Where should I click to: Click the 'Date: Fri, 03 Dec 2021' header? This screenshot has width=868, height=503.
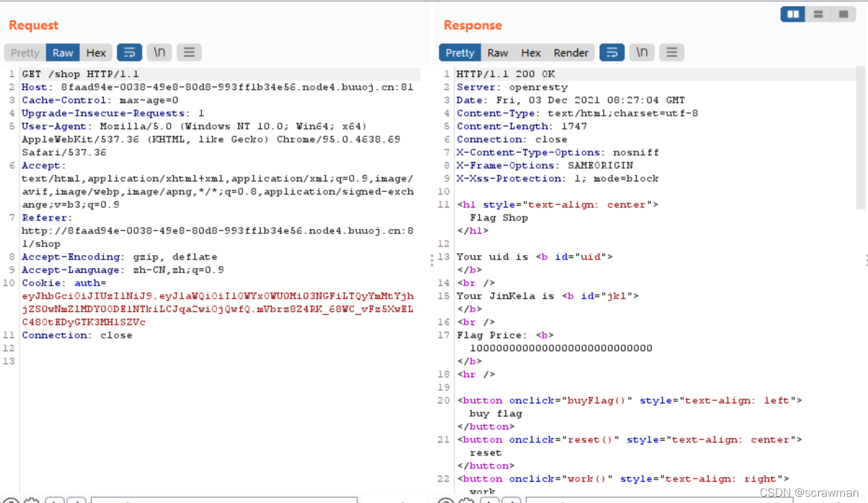click(x=571, y=100)
